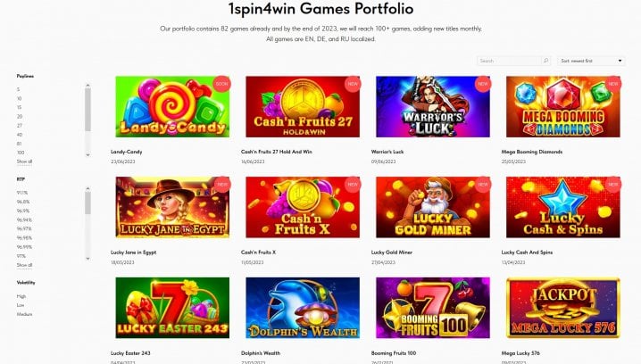Open the Lucky Gold Miner title link
This screenshot has width=641, height=364.
click(x=392, y=252)
